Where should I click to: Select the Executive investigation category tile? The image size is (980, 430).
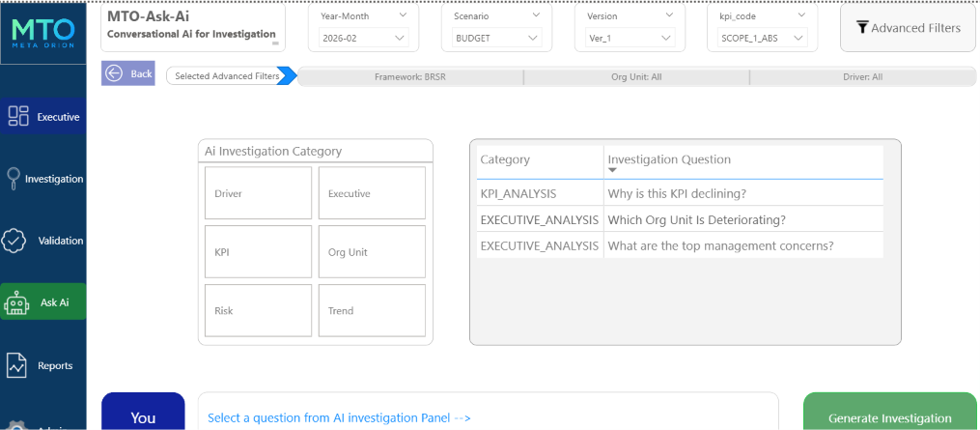(372, 193)
